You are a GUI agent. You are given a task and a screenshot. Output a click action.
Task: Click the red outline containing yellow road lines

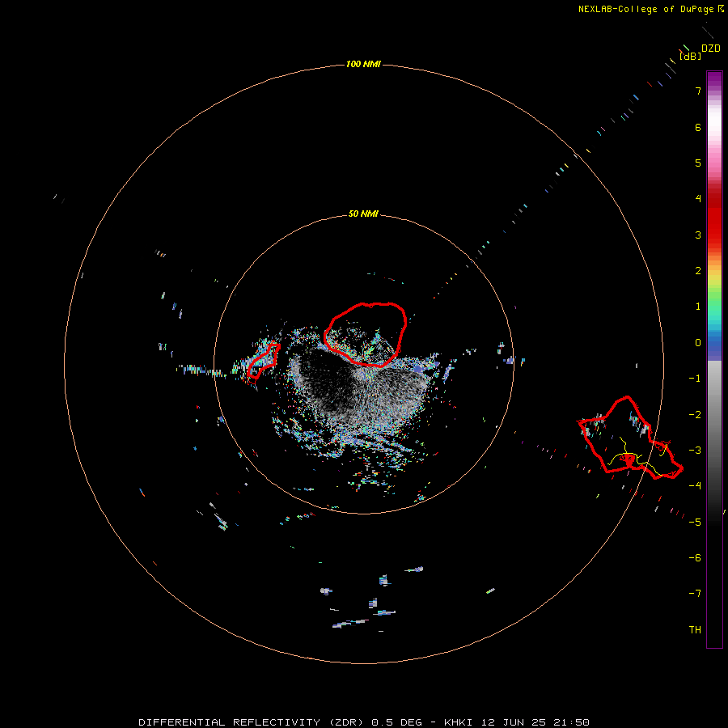[x=630, y=438]
